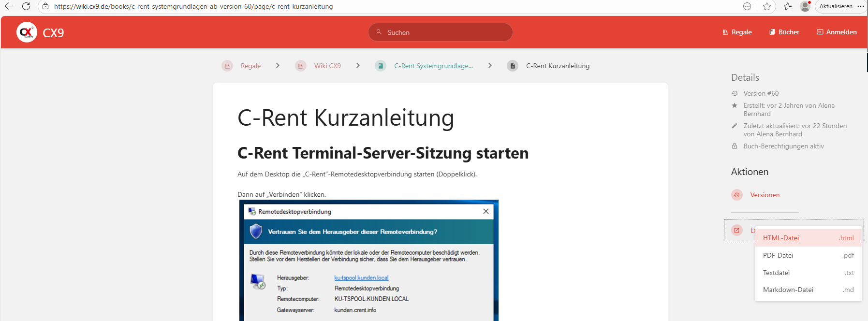Click the Export icon under Aktionen
This screenshot has width=868, height=321.
tap(736, 230)
